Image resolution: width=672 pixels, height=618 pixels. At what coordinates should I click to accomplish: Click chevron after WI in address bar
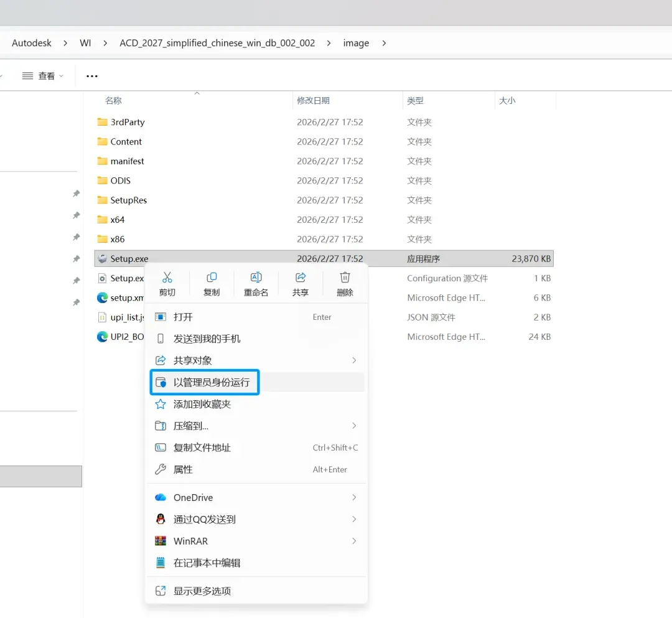pyautogui.click(x=105, y=43)
